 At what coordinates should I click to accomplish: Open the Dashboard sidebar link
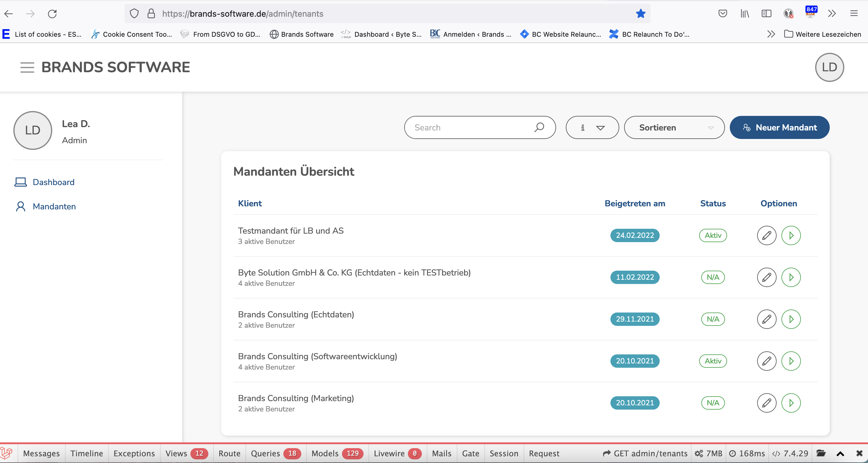53,182
